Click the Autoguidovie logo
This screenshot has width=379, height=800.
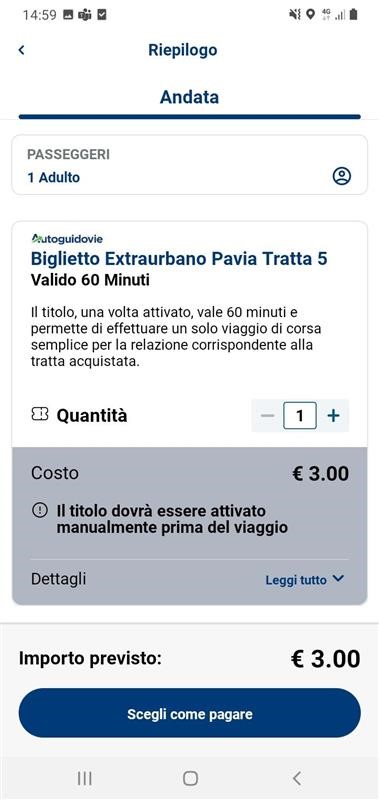click(x=67, y=238)
